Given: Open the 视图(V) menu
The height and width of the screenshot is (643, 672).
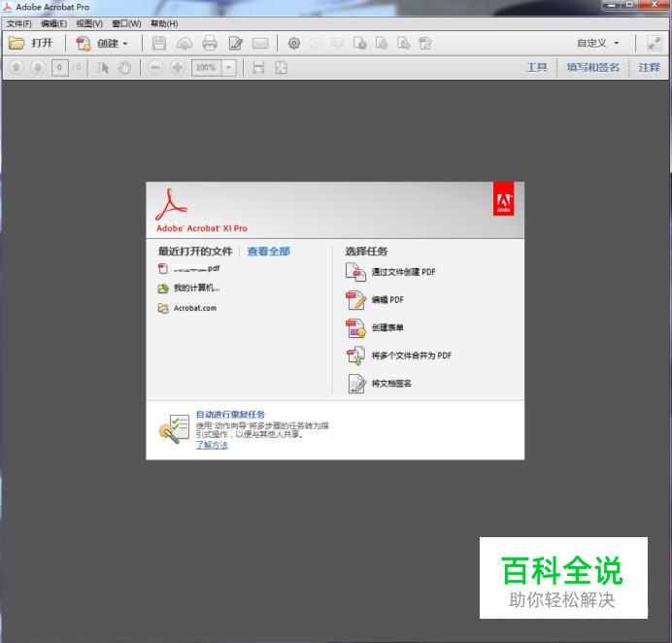Looking at the screenshot, I should tap(89, 23).
